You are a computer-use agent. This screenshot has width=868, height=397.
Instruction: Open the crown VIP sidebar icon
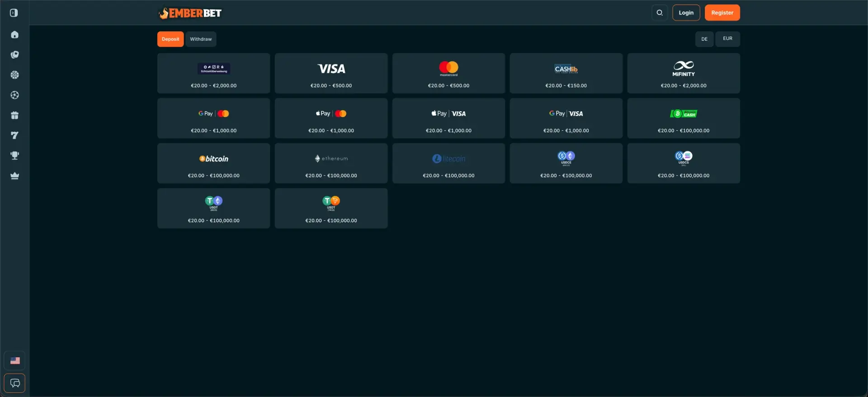pos(14,176)
